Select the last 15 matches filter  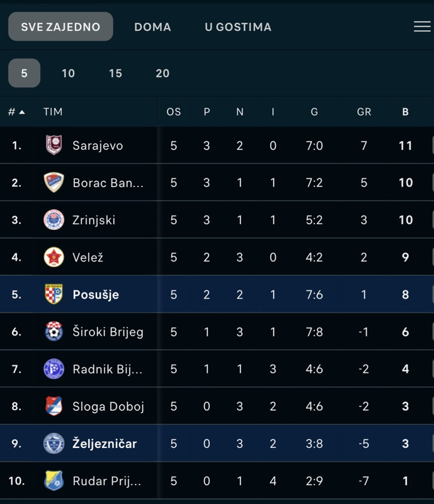(115, 73)
